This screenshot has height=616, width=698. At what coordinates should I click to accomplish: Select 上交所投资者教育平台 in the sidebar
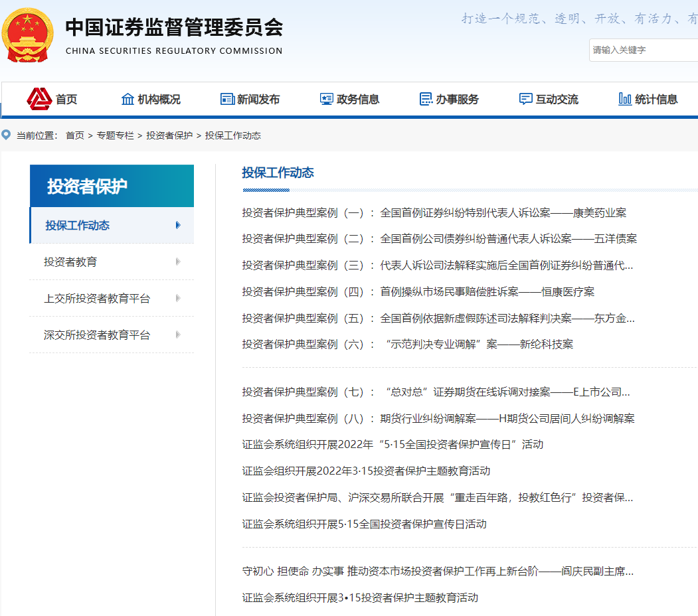(x=112, y=298)
